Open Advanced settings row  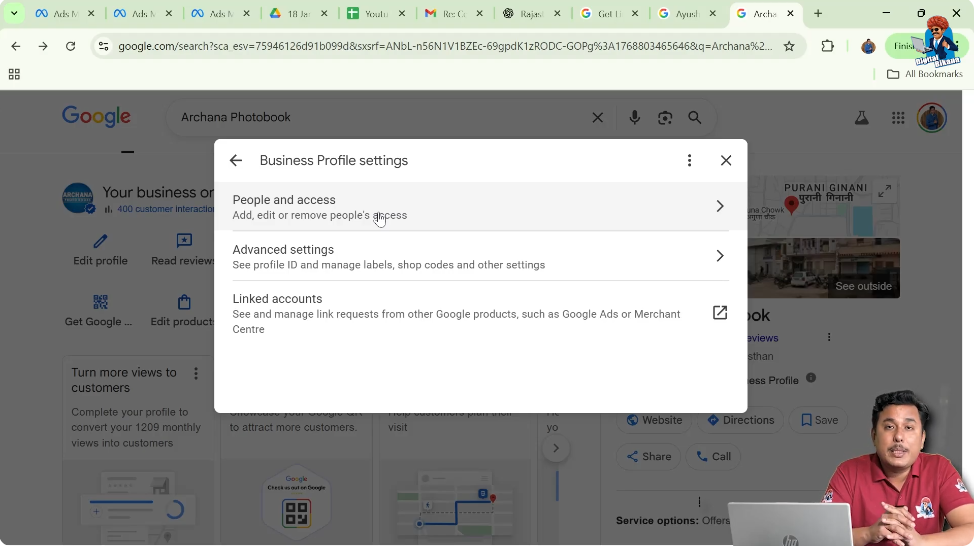point(480,256)
